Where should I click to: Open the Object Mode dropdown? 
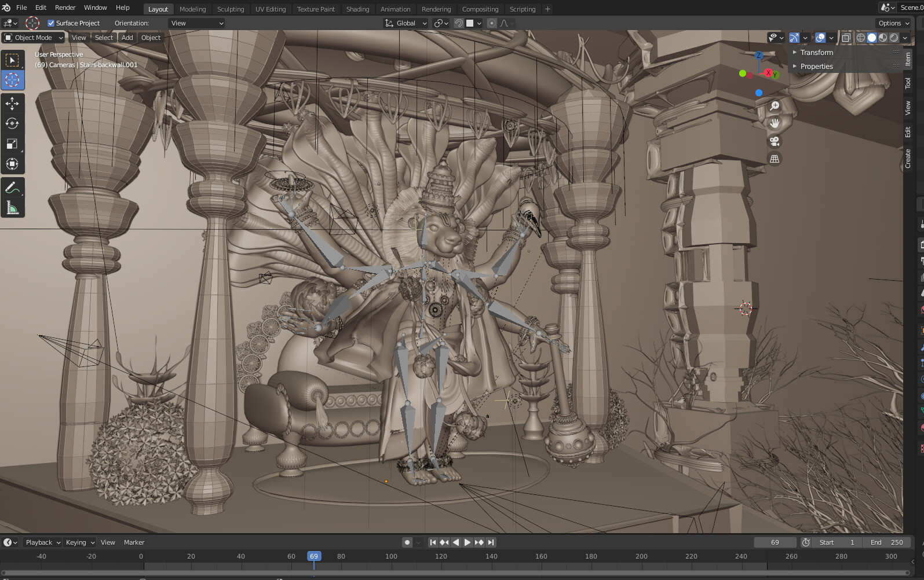tap(34, 38)
